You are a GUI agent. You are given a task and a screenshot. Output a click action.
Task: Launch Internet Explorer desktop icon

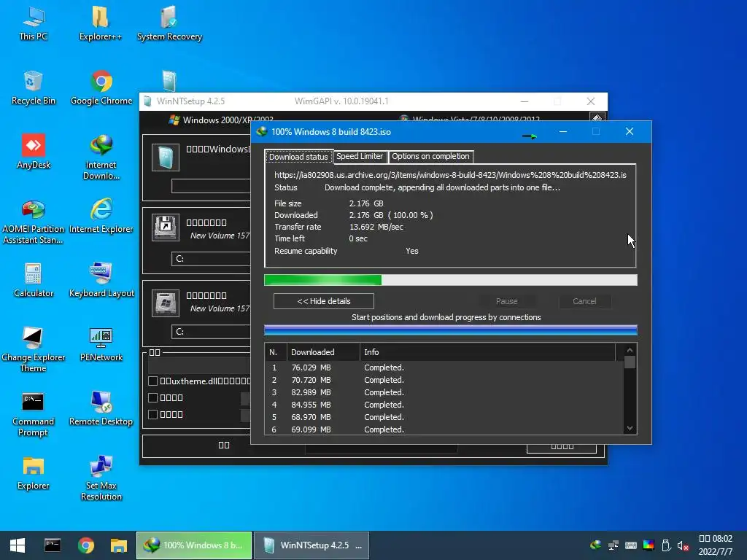[101, 217]
